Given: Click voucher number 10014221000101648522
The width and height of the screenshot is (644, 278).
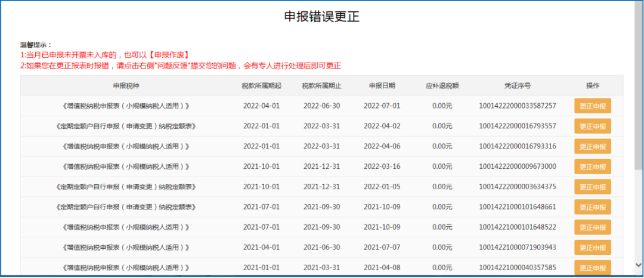Looking at the screenshot, I should [518, 227].
